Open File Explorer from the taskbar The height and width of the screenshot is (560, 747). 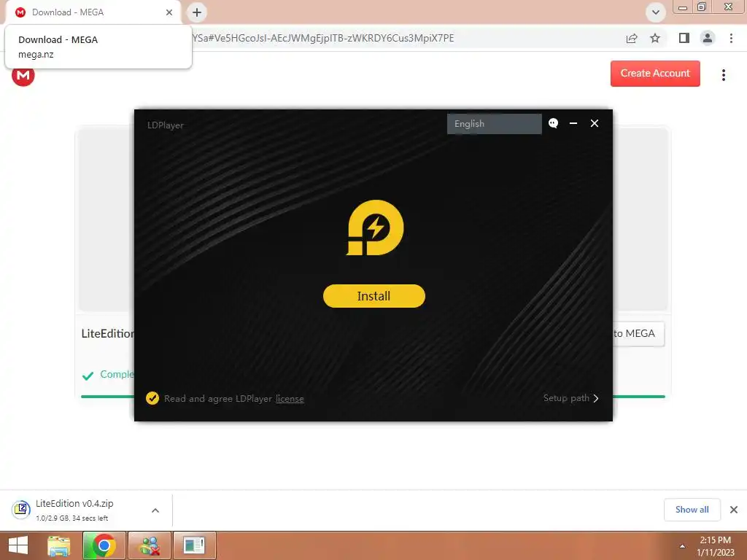pyautogui.click(x=58, y=545)
